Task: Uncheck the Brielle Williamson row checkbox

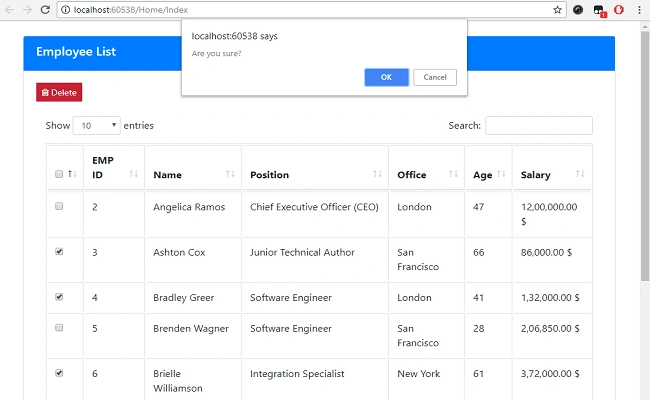Action: [x=59, y=373]
